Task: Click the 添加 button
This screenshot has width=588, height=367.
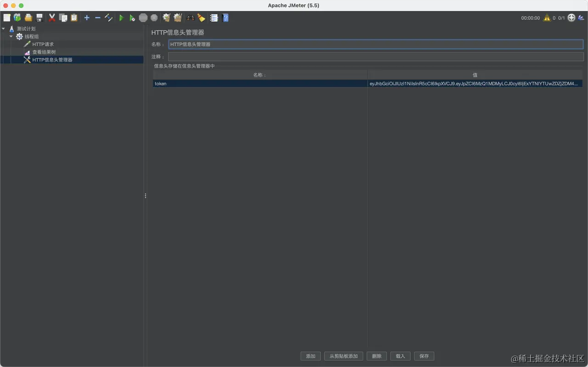Action: coord(311,356)
